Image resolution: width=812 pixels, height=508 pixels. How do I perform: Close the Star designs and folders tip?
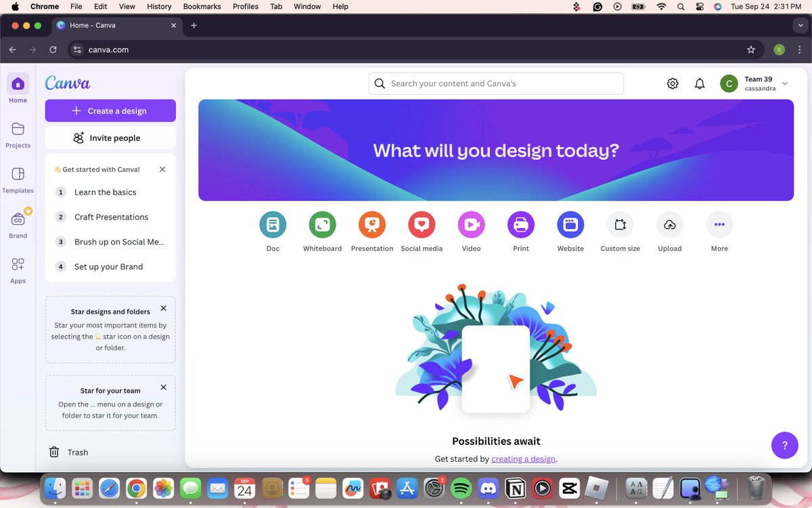pos(163,308)
